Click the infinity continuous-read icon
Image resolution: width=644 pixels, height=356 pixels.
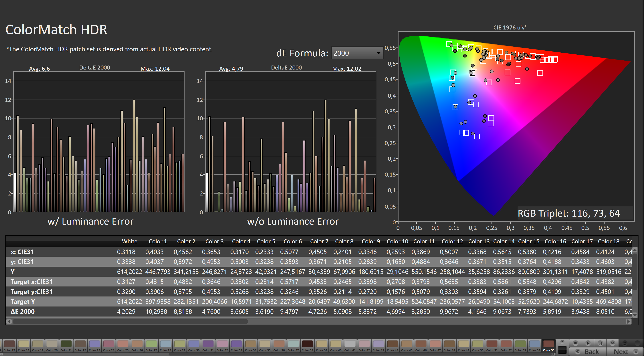[613, 343]
